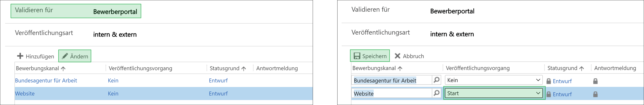Click the Abbruch button label
Screen dimensions: 644x105
point(413,56)
